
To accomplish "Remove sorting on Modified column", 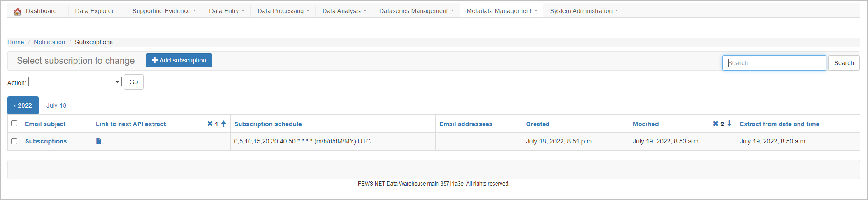I will pos(715,124).
